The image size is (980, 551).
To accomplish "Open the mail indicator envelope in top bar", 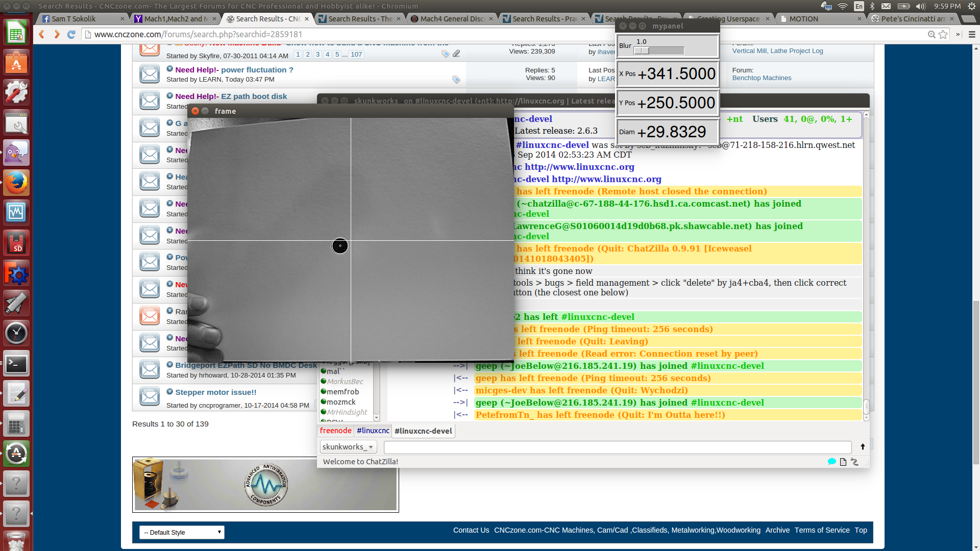I will tap(886, 6).
